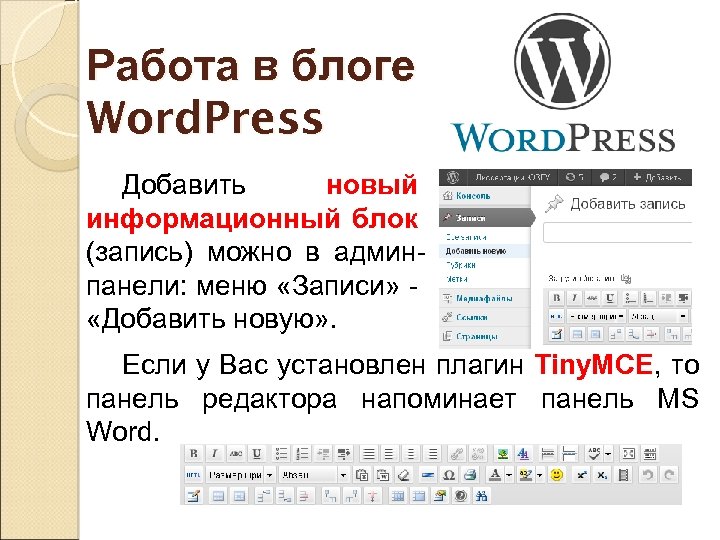Click WordPress logo in admin bar

[453, 177]
